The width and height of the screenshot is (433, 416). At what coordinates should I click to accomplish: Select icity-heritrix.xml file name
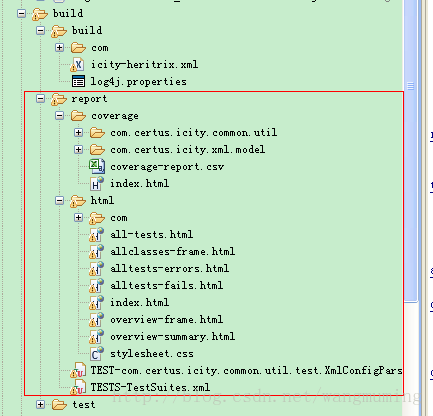coord(144,64)
